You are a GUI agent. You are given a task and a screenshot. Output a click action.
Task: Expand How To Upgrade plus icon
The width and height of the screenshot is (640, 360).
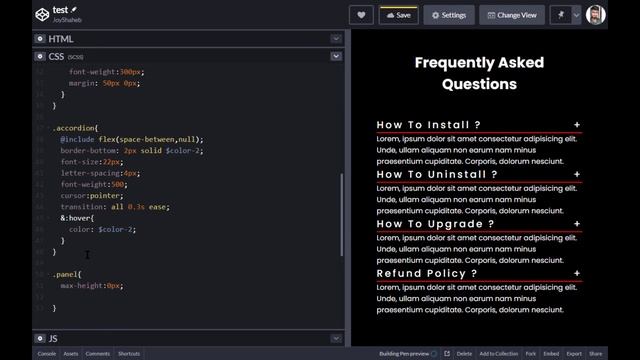577,224
